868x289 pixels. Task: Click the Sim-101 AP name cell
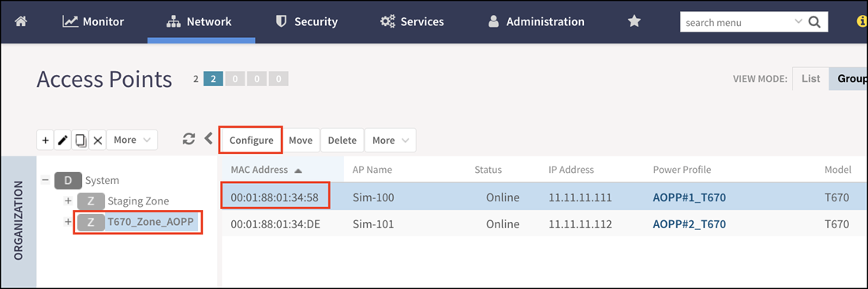coord(373,224)
